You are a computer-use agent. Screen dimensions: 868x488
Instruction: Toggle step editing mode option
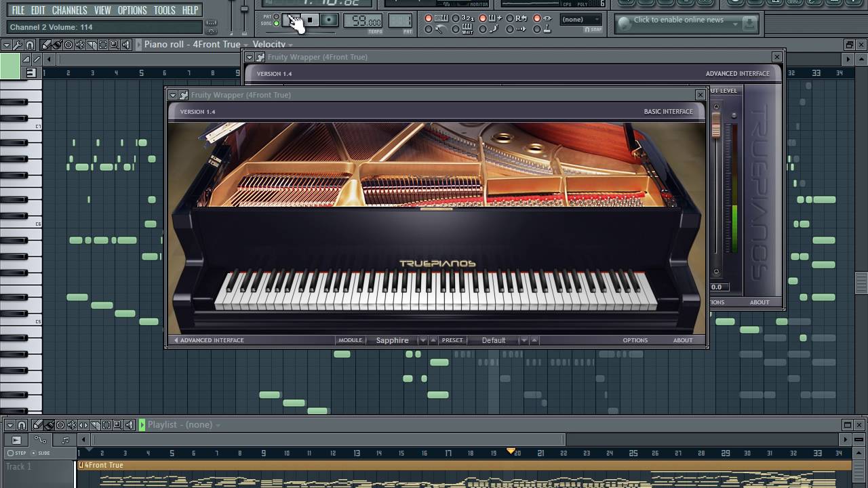tap(483, 29)
